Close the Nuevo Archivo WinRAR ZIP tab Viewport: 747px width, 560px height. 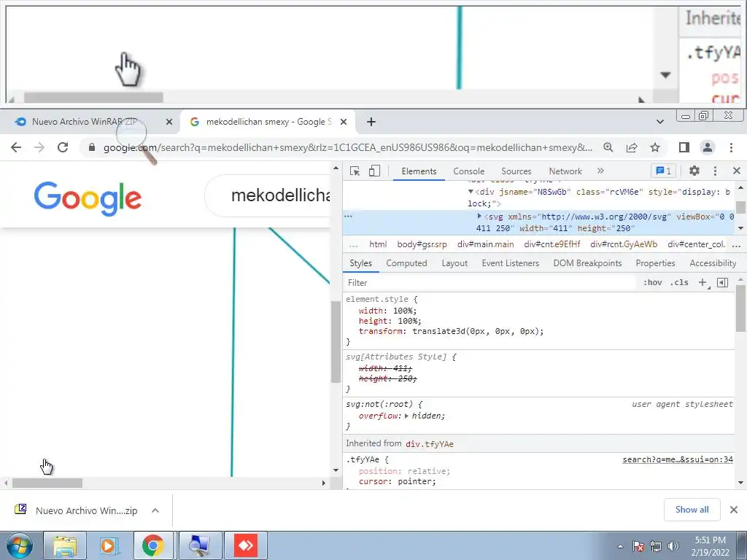point(169,122)
